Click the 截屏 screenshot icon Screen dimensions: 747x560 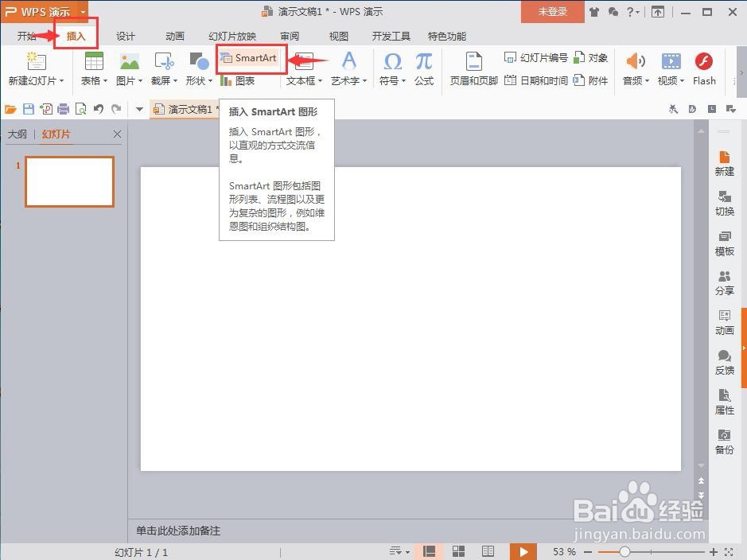(164, 61)
